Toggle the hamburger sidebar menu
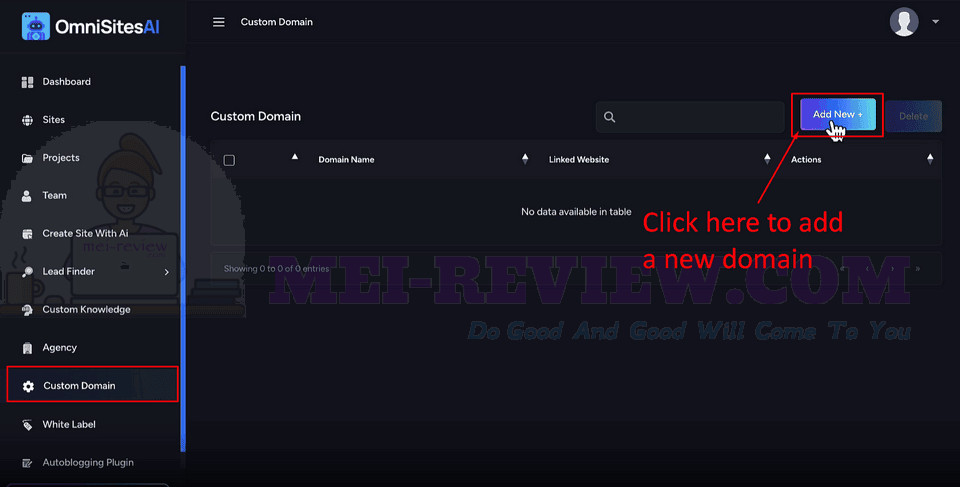The height and width of the screenshot is (487, 960). pos(219,22)
